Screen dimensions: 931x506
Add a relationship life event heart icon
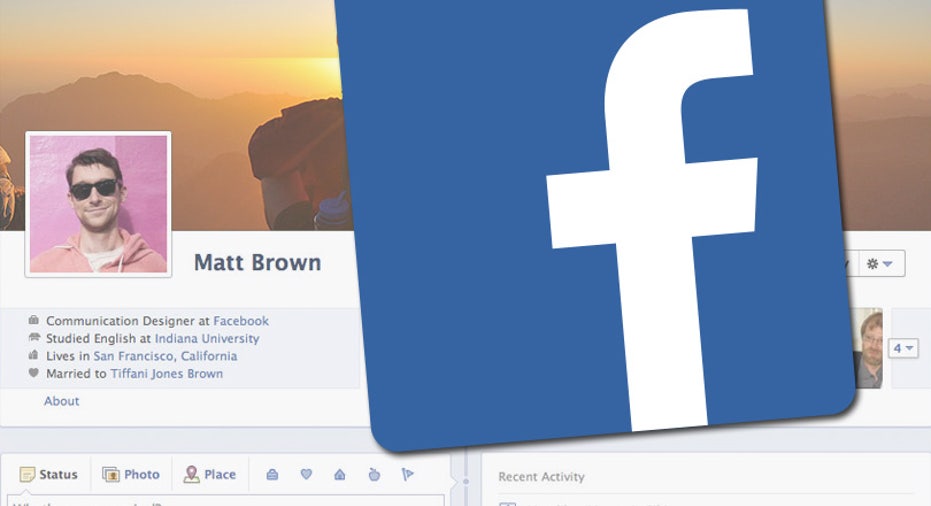[306, 474]
